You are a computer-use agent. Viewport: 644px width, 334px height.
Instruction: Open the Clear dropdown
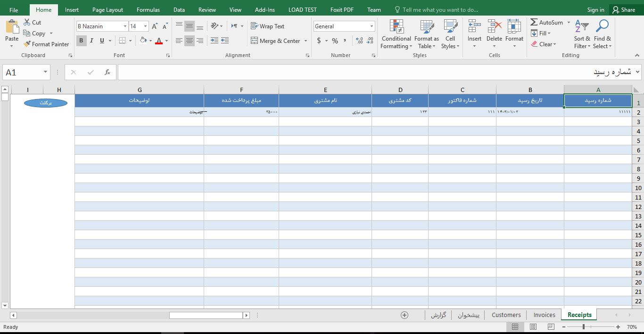(x=544, y=44)
